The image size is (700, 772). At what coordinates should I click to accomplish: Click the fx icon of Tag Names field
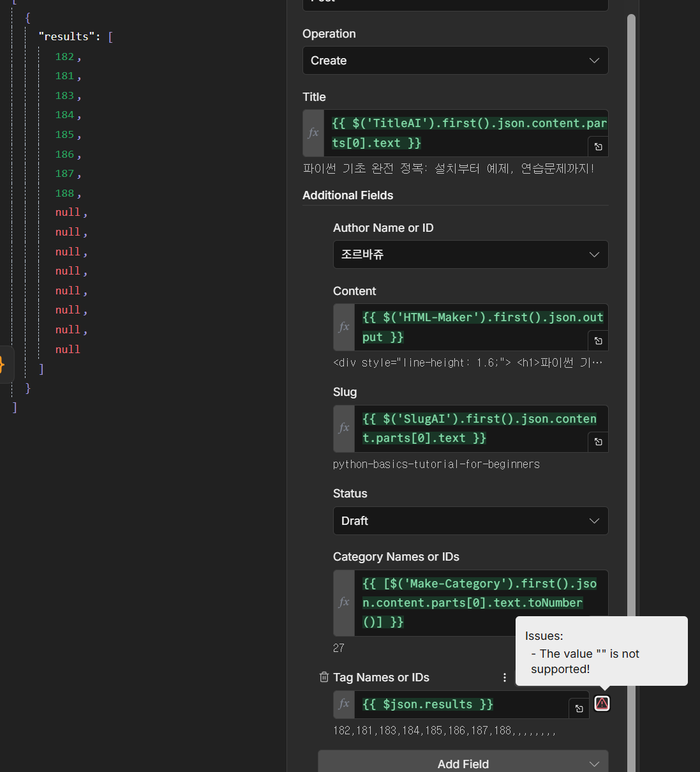[344, 704]
